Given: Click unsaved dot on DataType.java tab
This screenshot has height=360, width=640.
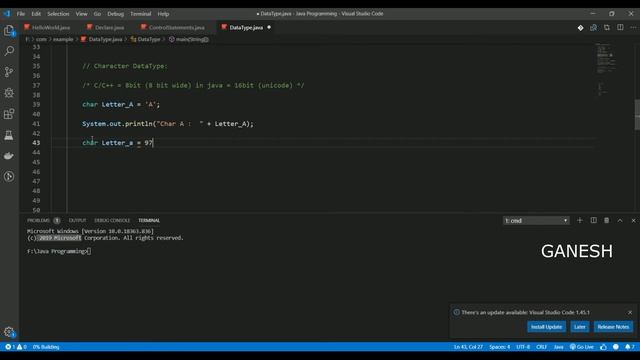Looking at the screenshot, I should click(x=269, y=27).
